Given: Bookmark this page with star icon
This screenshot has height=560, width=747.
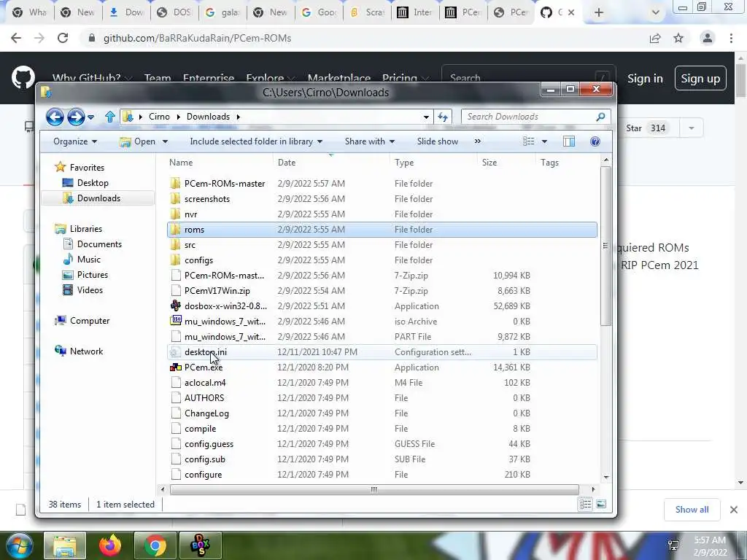Looking at the screenshot, I should click(x=678, y=38).
